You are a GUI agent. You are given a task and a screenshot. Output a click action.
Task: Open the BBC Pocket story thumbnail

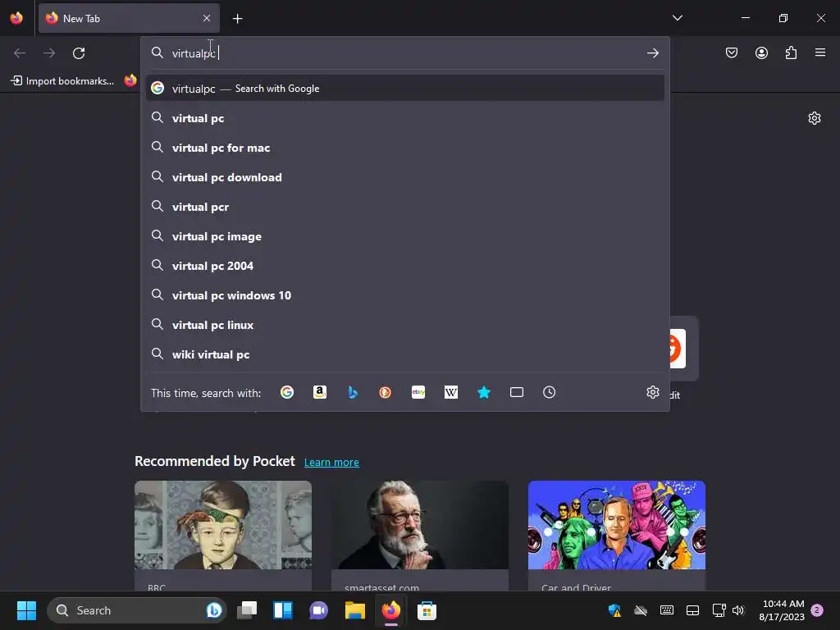[223, 525]
